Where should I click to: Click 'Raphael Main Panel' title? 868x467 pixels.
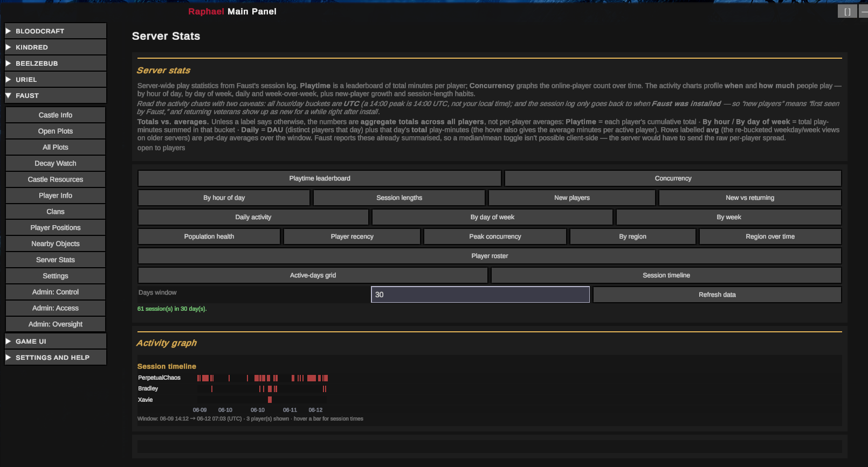(x=232, y=11)
